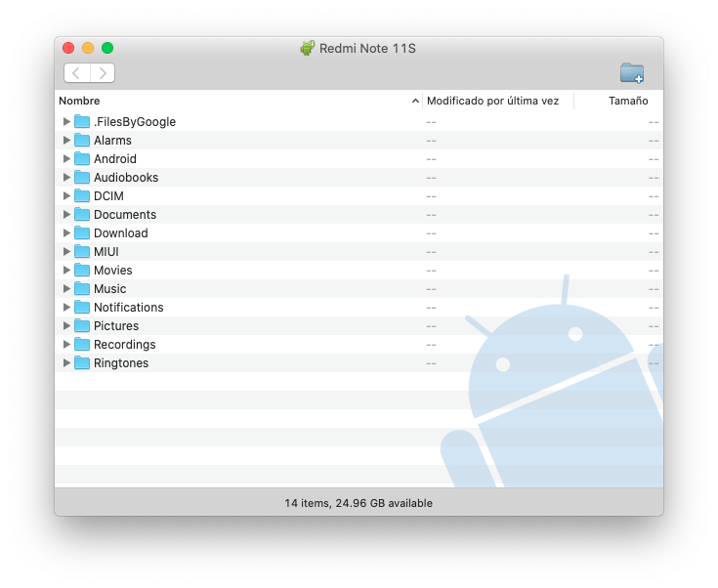Expand the Movies folder triangle
Image resolution: width=718 pixels, height=588 pixels.
(66, 270)
